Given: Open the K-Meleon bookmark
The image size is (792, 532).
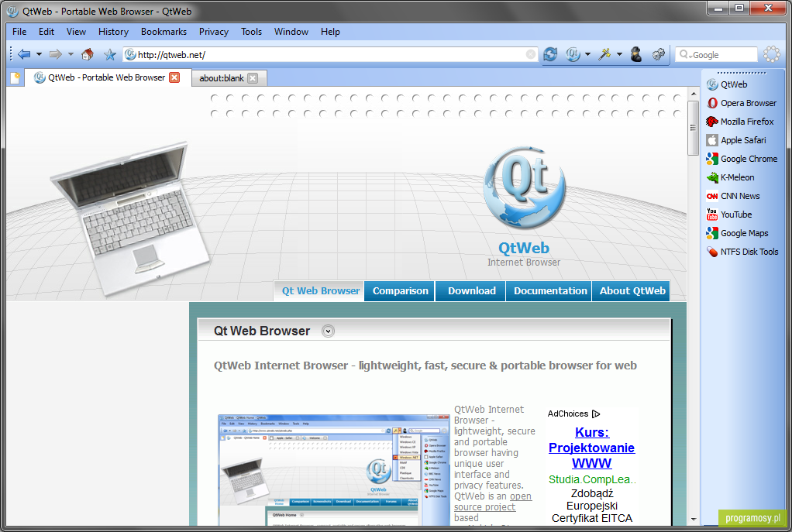Looking at the screenshot, I should (x=730, y=177).
